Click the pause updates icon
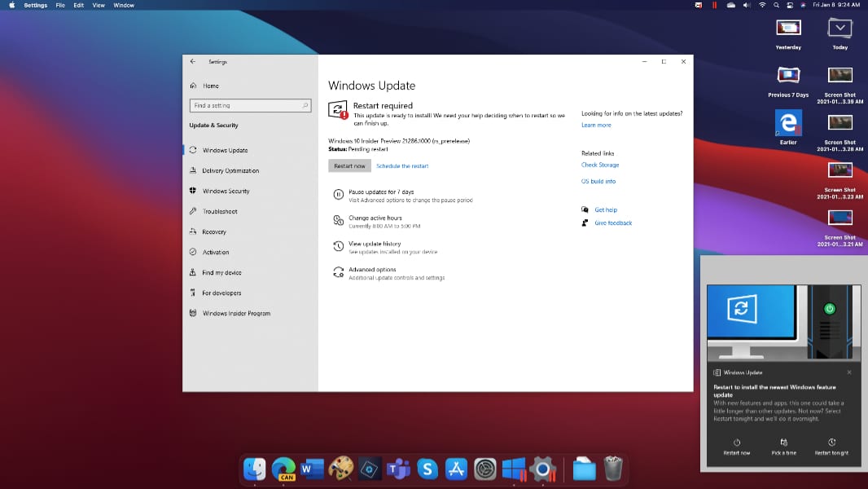 (x=338, y=195)
